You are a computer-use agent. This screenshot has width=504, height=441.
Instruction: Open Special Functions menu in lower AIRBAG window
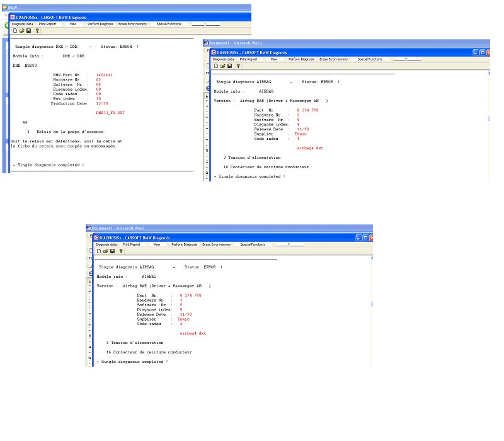coord(253,244)
